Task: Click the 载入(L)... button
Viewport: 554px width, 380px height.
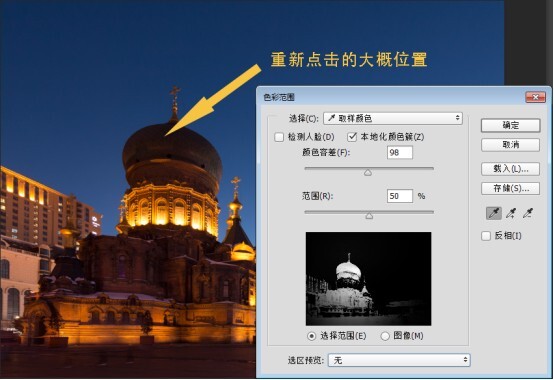Action: tap(511, 169)
